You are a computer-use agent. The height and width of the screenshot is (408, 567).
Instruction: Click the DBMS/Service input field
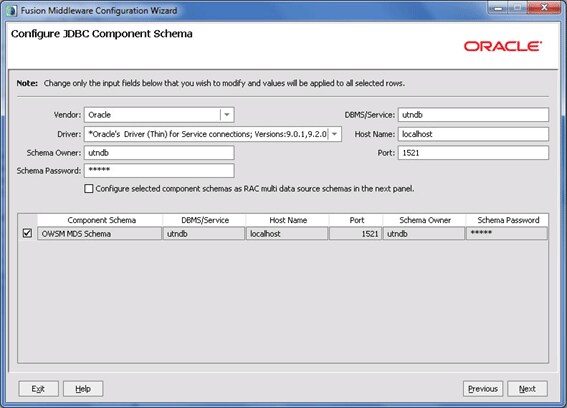pyautogui.click(x=473, y=115)
